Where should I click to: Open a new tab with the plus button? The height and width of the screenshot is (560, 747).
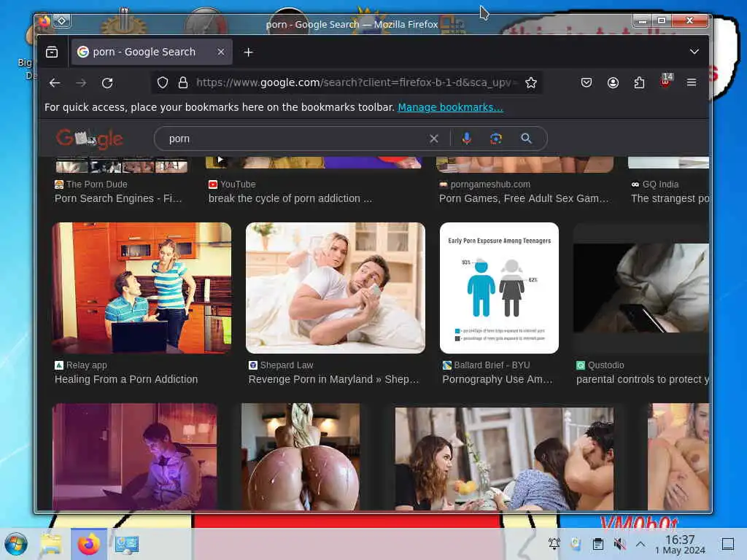pos(248,52)
